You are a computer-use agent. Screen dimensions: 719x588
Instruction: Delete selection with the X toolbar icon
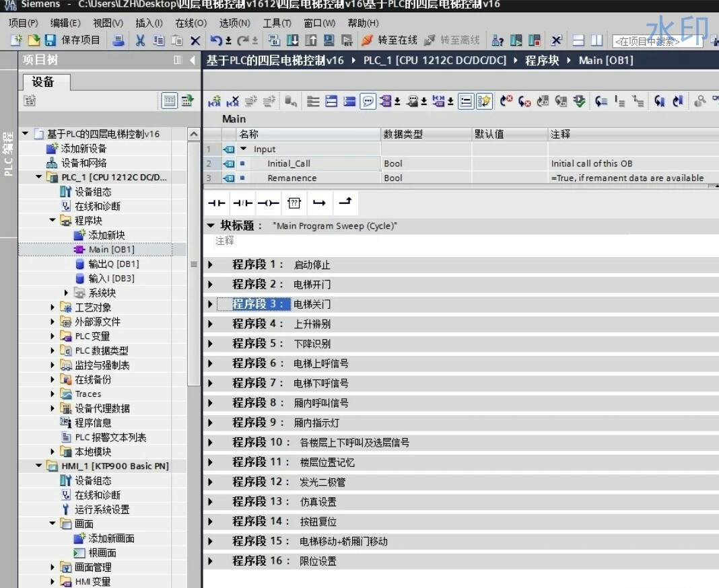195,40
